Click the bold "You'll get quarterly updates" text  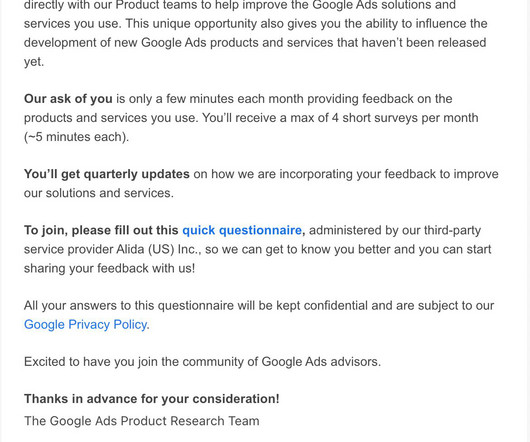point(107,174)
